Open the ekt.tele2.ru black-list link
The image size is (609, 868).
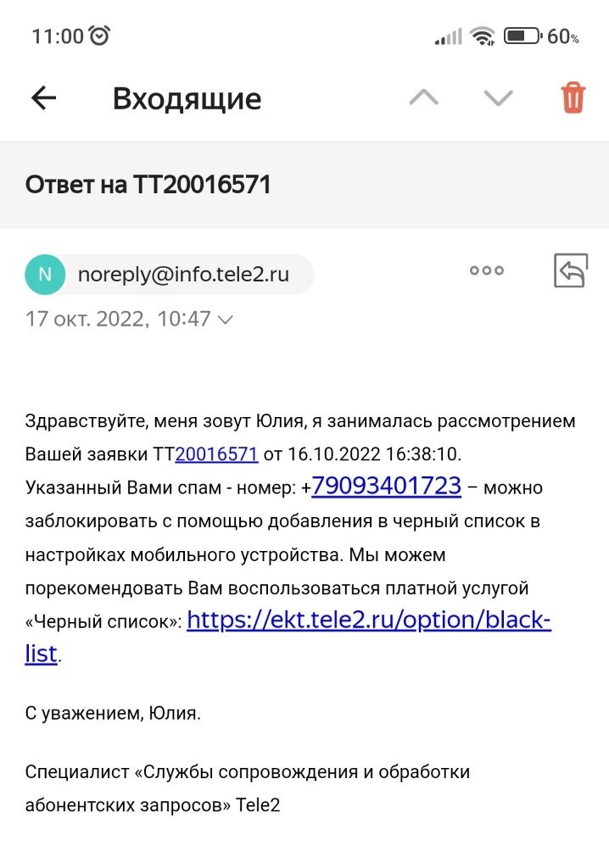click(368, 620)
